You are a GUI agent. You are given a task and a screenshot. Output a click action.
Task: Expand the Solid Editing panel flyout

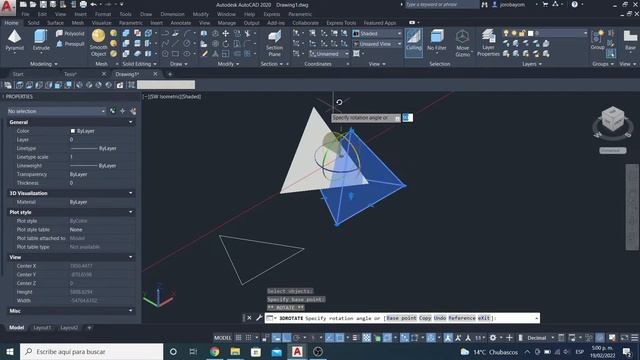139,64
